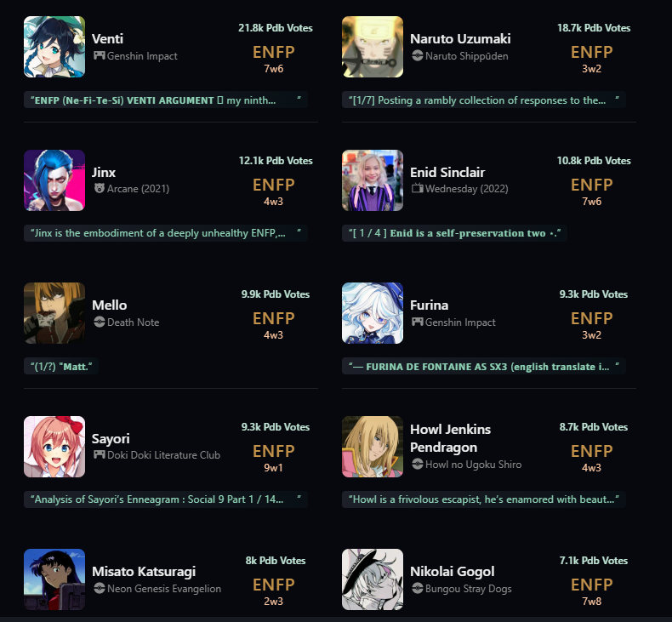Click the anime icon next to Bungou Stray Dogs
This screenshot has width=672, height=622.
[x=418, y=588]
